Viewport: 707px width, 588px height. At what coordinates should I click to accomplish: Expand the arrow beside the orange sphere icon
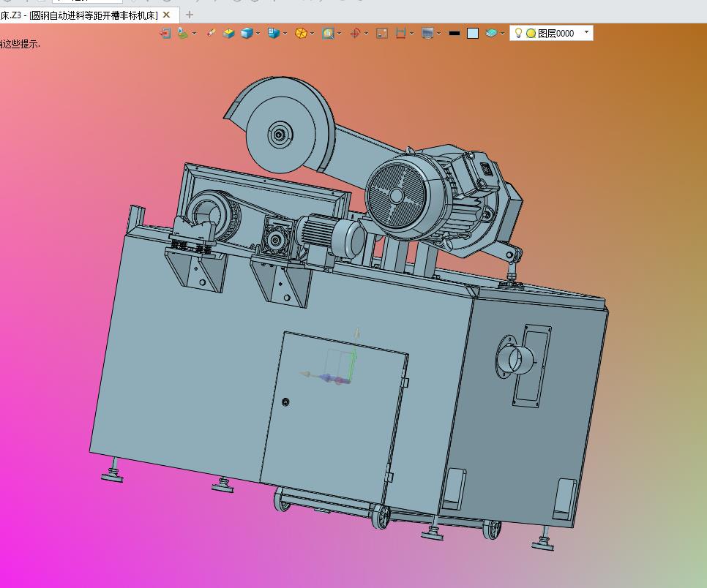(x=312, y=33)
